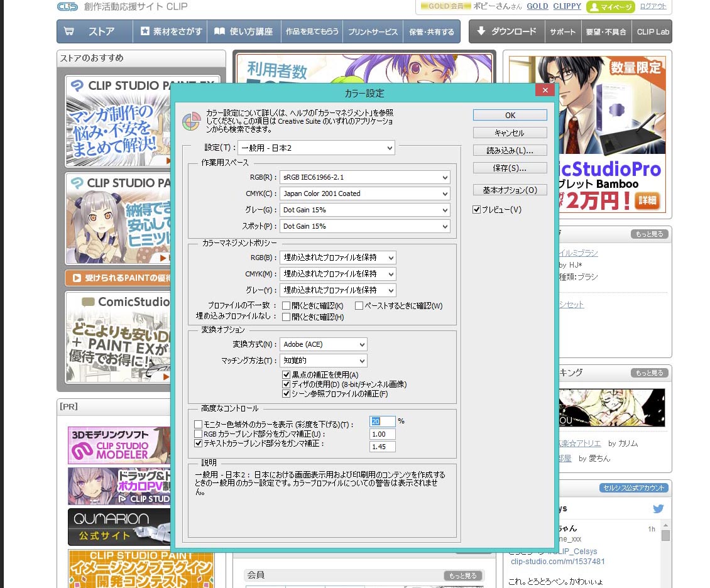Click the download arrow icon beside ダウンロード
This screenshot has width=710, height=588.
click(x=481, y=31)
